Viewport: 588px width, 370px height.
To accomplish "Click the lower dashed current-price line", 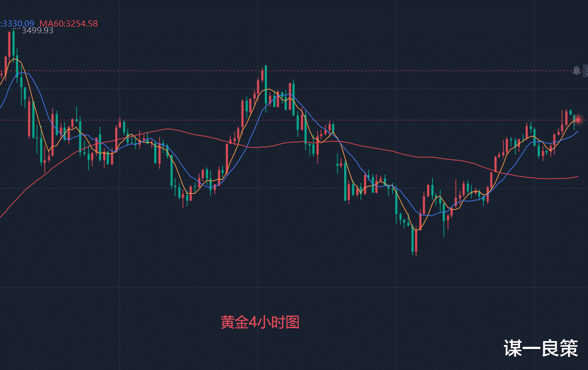I will tap(397, 120).
